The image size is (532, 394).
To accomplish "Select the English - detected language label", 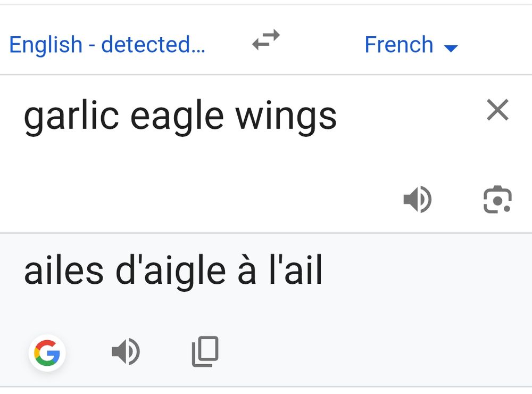I will pyautogui.click(x=106, y=45).
